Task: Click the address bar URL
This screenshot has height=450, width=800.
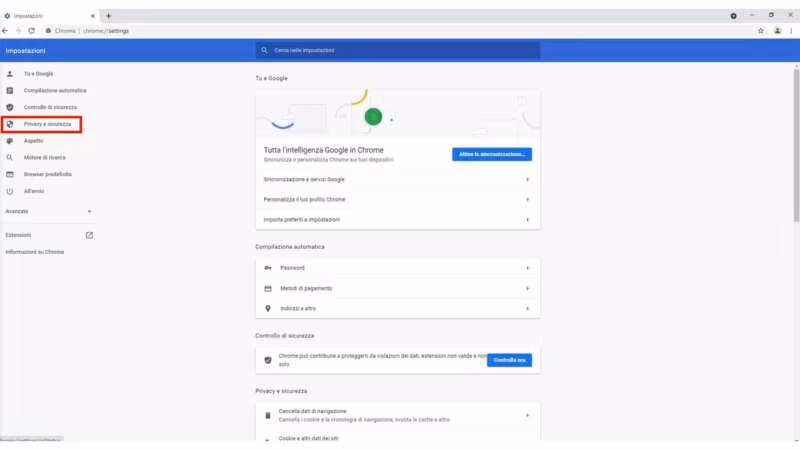Action: (106, 31)
